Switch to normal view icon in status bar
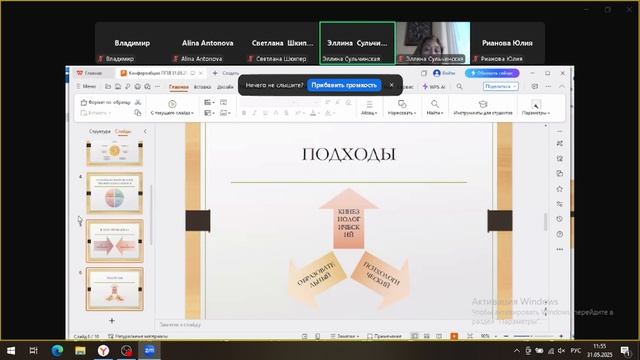The image size is (640, 360). pyautogui.click(x=414, y=336)
